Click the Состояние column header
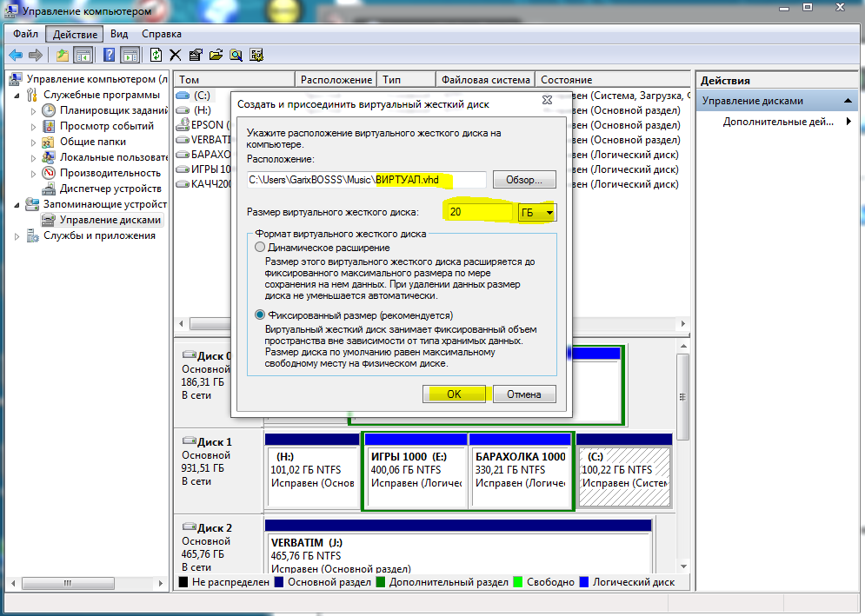The image size is (865, 616). [x=612, y=79]
